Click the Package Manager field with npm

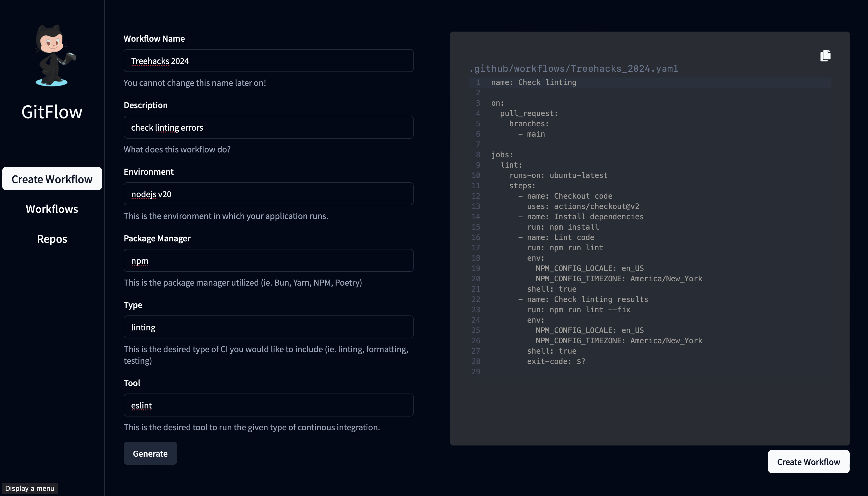268,261
